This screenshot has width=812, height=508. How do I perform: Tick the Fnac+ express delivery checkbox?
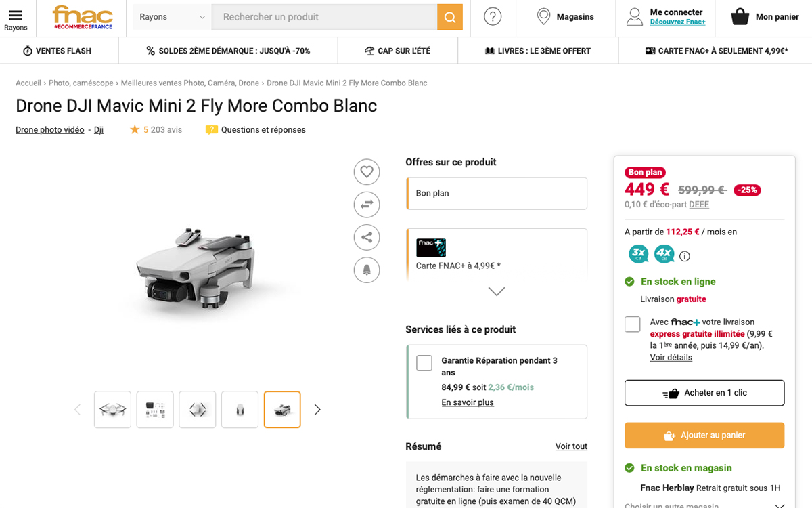click(x=633, y=324)
